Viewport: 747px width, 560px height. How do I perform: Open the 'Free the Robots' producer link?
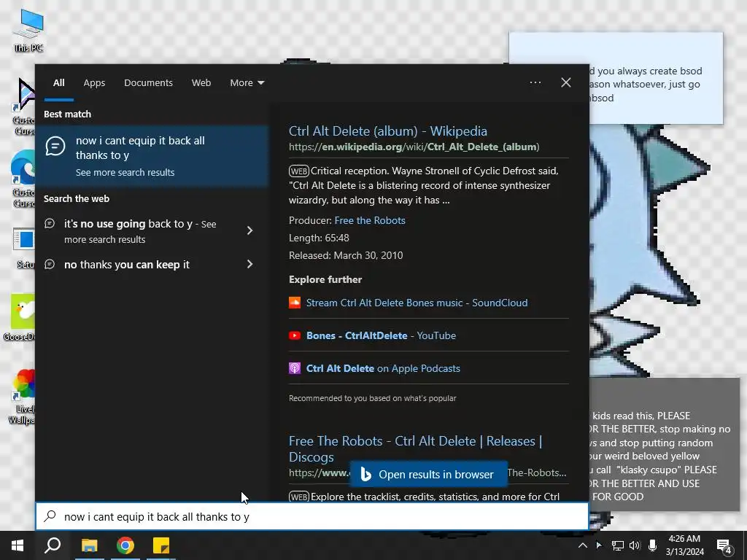pyautogui.click(x=370, y=220)
